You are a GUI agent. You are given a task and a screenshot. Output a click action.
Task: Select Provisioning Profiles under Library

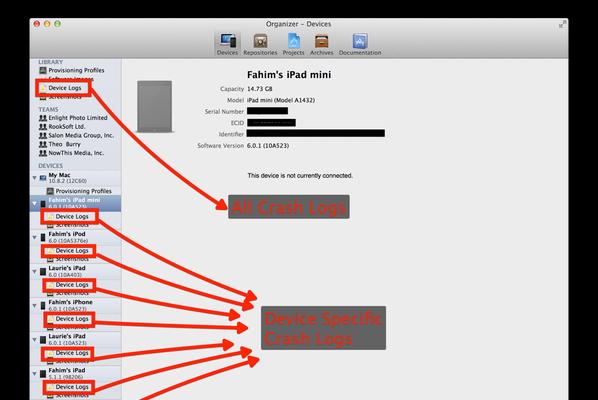point(71,70)
